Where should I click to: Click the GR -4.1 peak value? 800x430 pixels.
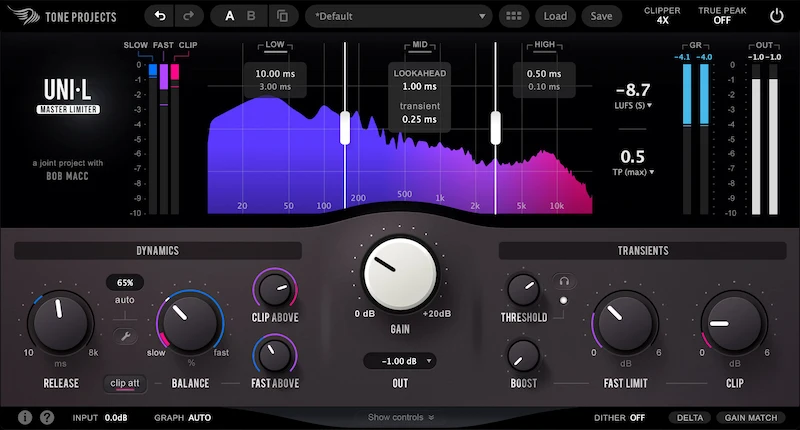click(682, 57)
